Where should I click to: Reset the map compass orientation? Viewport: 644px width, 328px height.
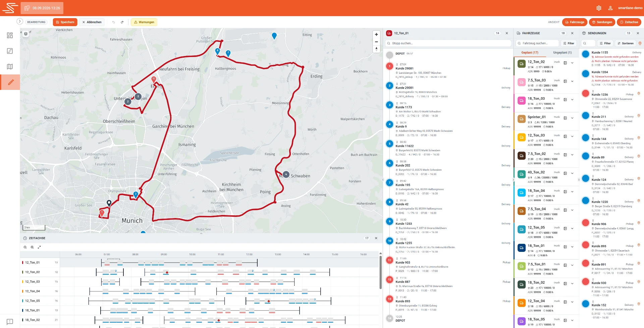(376, 49)
